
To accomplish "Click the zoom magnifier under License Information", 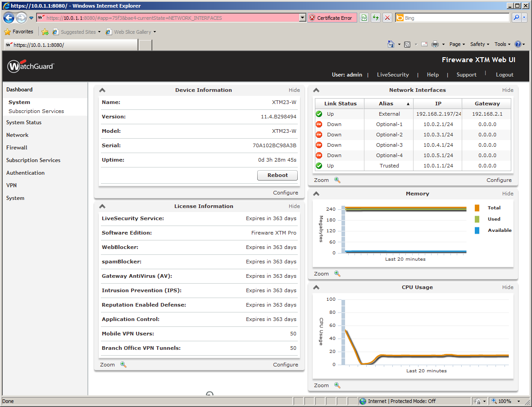I will tap(123, 365).
